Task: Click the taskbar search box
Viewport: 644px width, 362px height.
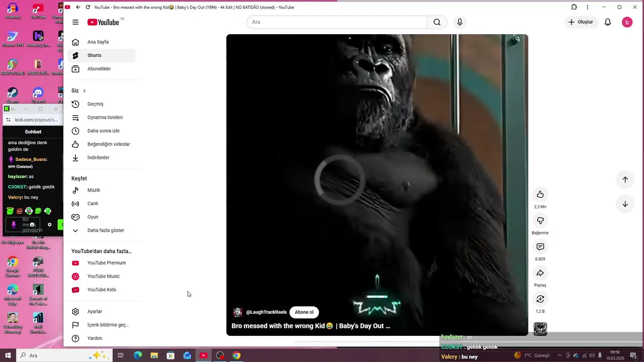Action: coord(64,355)
